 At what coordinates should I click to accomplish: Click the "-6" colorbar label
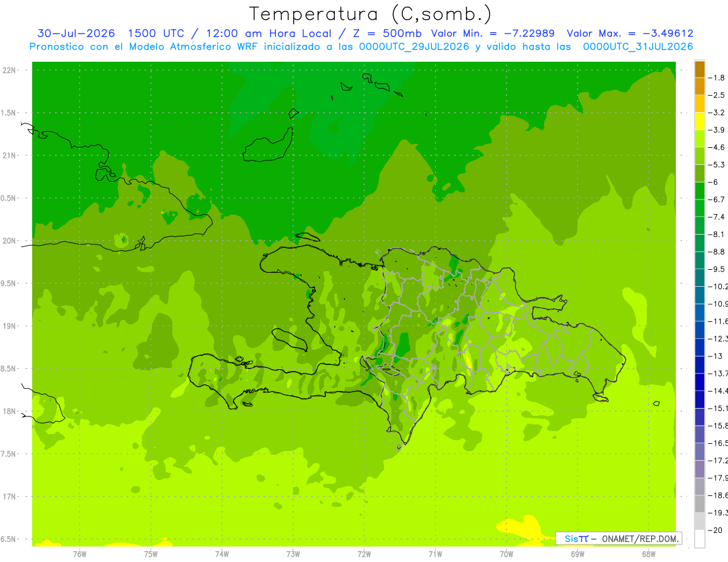point(713,182)
